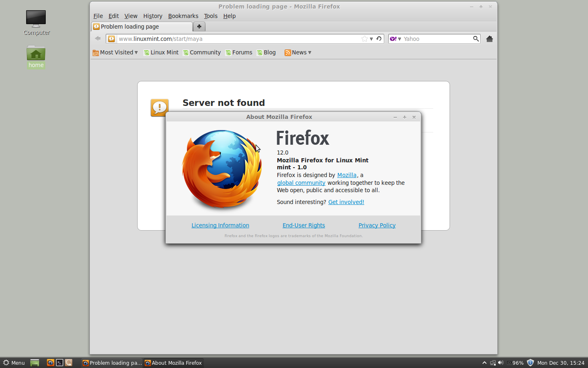Click the version number 12.0 text
The height and width of the screenshot is (368, 588).
click(x=283, y=153)
